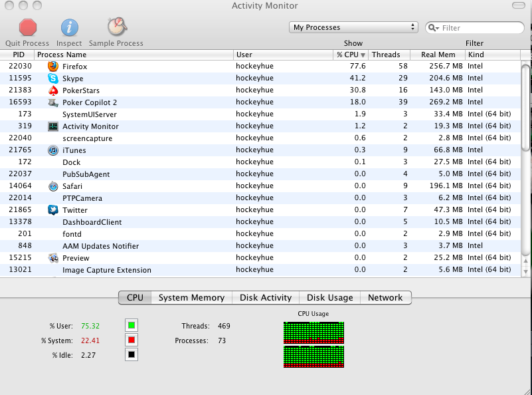Select the DashboardClient process row
This screenshot has width=532, height=395.
click(260, 222)
